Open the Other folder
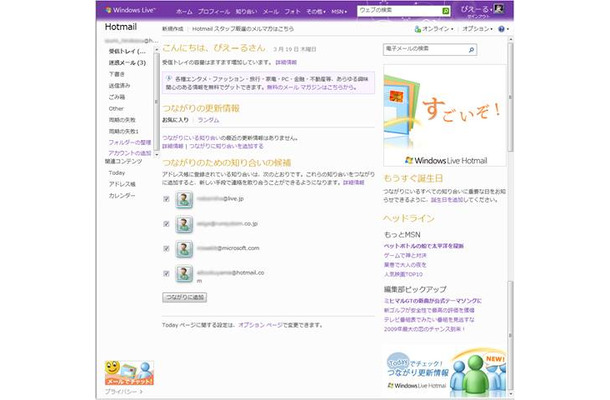The image size is (610, 400). coord(116,109)
